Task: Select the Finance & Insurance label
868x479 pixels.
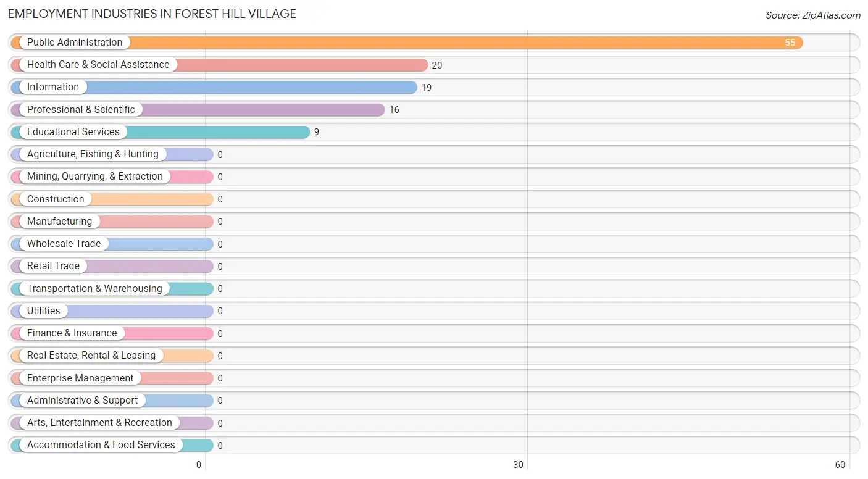Action: (x=72, y=333)
